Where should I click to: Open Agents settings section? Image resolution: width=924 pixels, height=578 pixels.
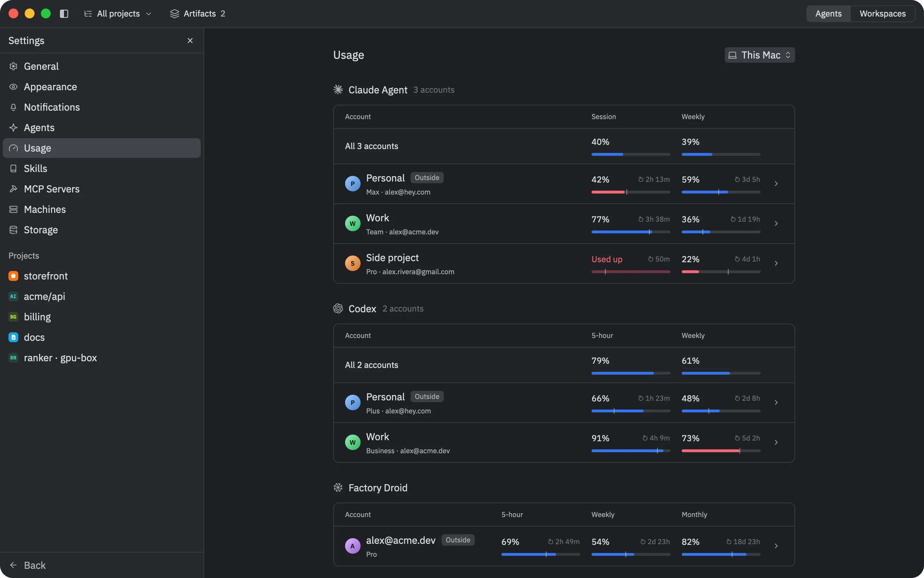tap(101, 128)
